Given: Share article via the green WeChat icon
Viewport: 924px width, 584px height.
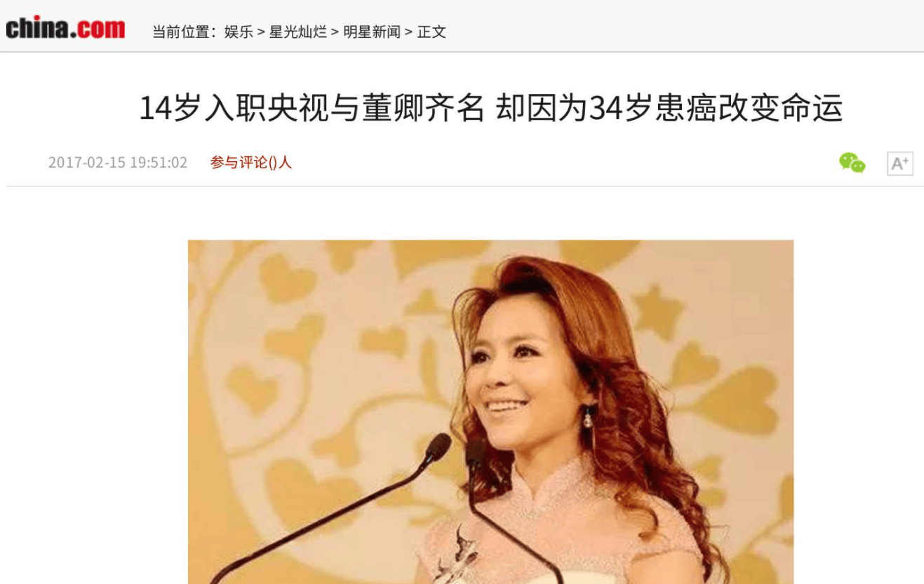Looking at the screenshot, I should pos(852,163).
